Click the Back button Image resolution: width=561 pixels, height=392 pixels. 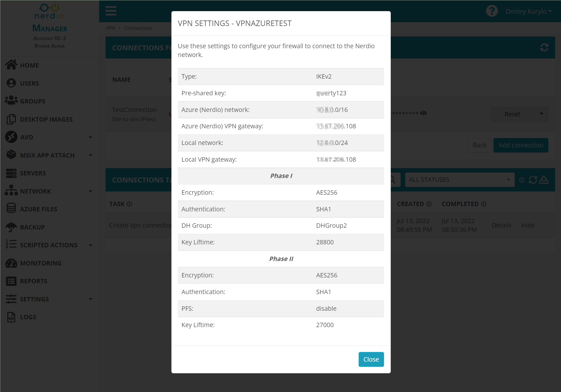(x=479, y=145)
